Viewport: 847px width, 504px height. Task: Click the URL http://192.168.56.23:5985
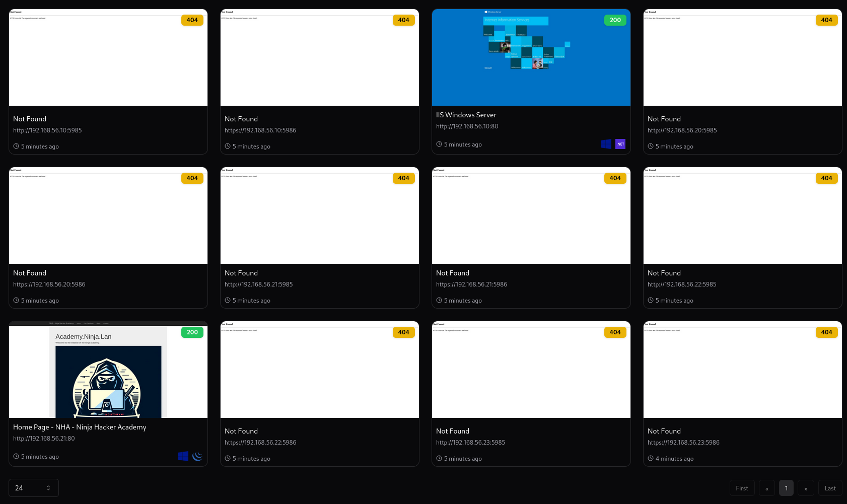pyautogui.click(x=470, y=443)
